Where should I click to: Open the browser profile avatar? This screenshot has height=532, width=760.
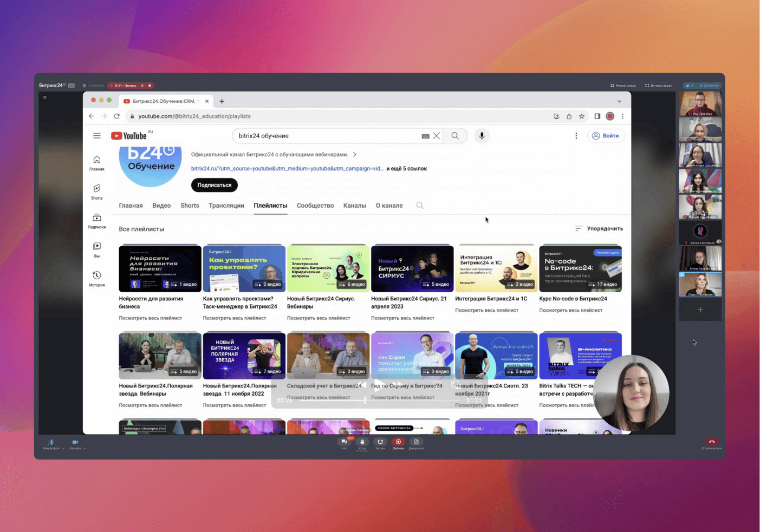[610, 116]
